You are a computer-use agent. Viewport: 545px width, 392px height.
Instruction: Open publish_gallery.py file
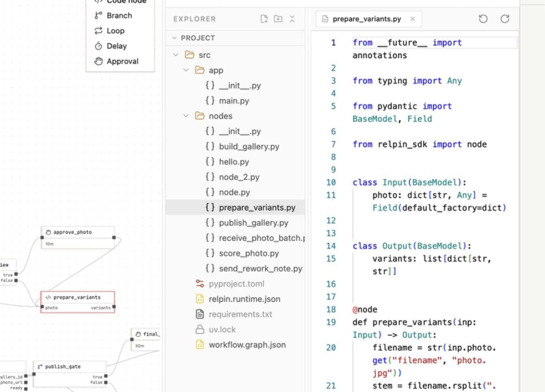pos(235,223)
